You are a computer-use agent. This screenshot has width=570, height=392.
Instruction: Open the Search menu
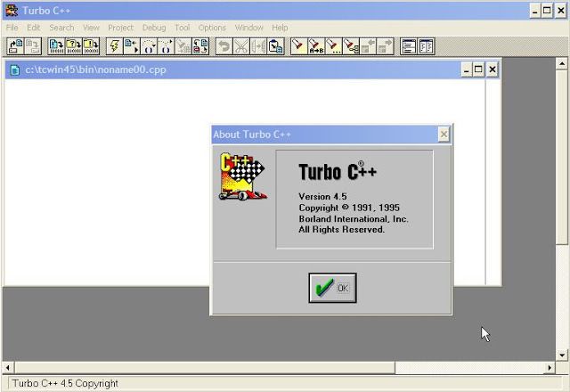click(x=61, y=28)
